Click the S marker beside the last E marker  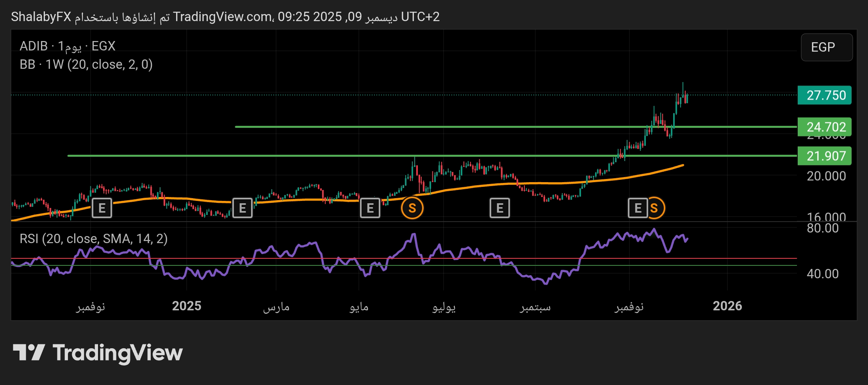coord(654,208)
